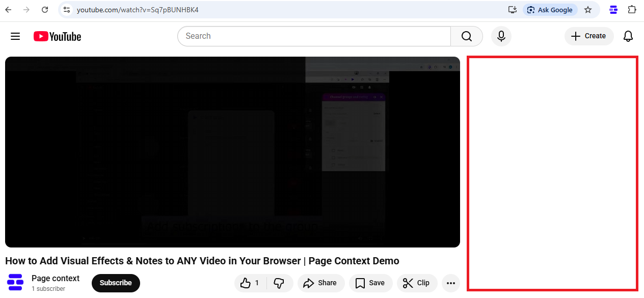The image size is (644, 298).
Task: Bookmark this page with the star icon
Action: tap(588, 10)
